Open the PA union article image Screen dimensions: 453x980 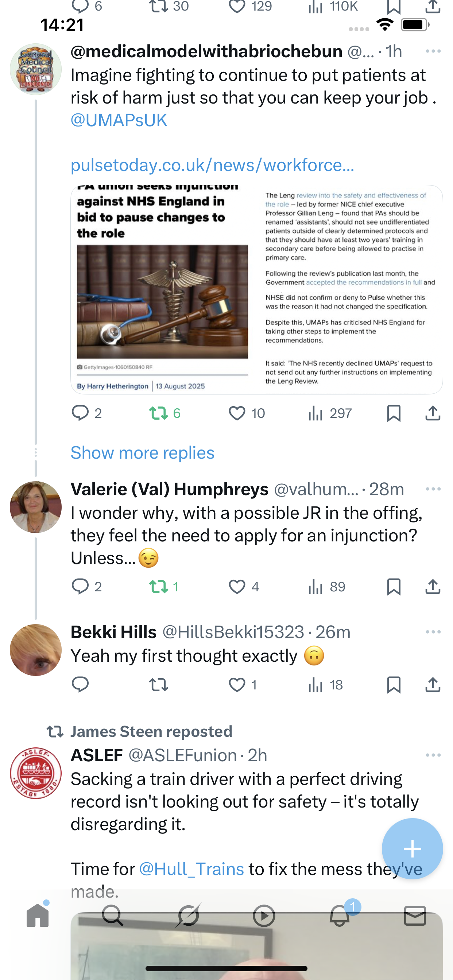(256, 289)
